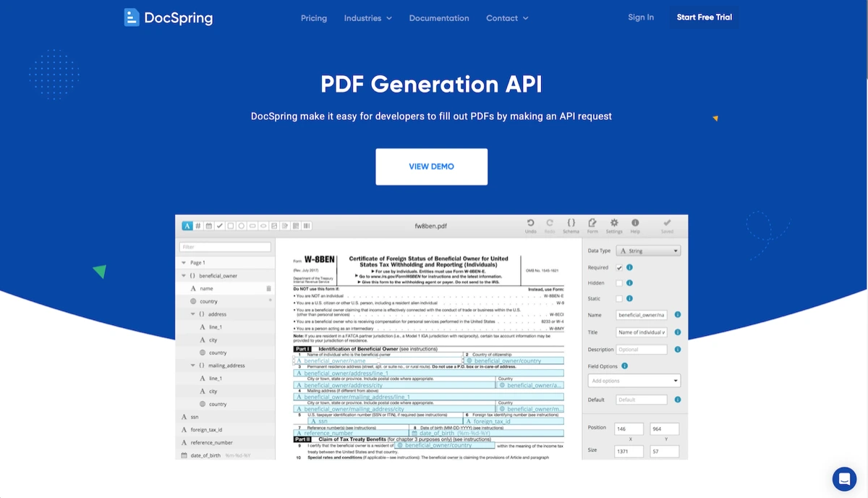Open the Data Type String dropdown
The height and width of the screenshot is (498, 868).
(x=648, y=251)
